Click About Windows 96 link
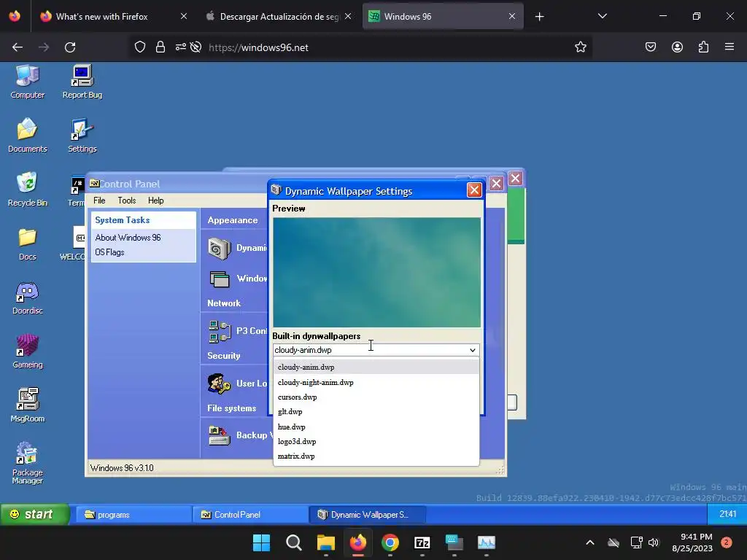The height and width of the screenshot is (560, 747). [x=128, y=238]
